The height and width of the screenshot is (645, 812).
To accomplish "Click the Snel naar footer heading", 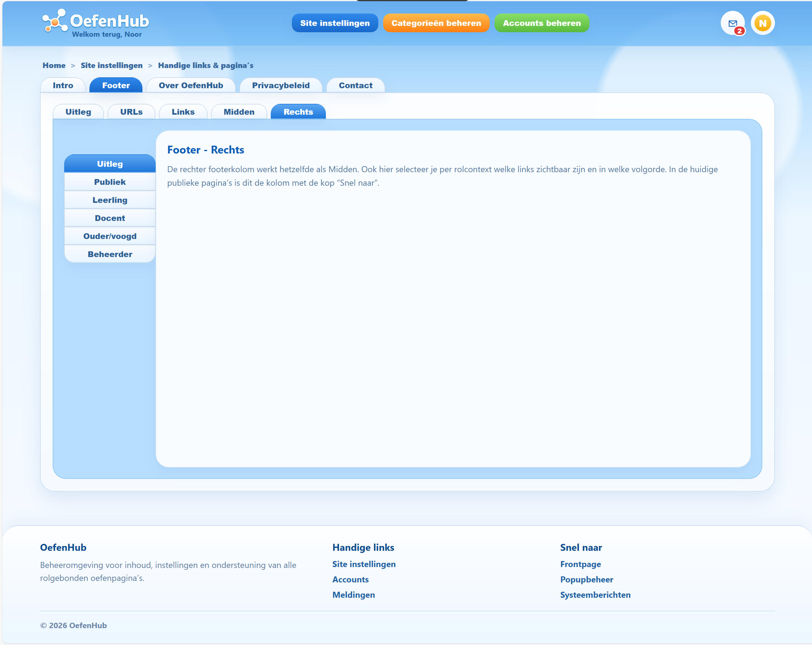I will tap(581, 547).
